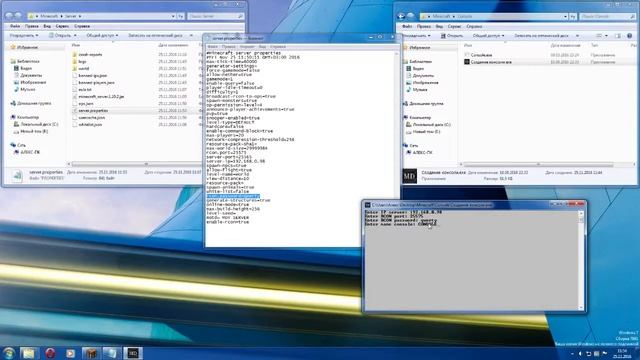Image resolution: width=640 pixels, height=360 pixels.
Task: Go back in the right explorer window
Action: coord(401,16)
